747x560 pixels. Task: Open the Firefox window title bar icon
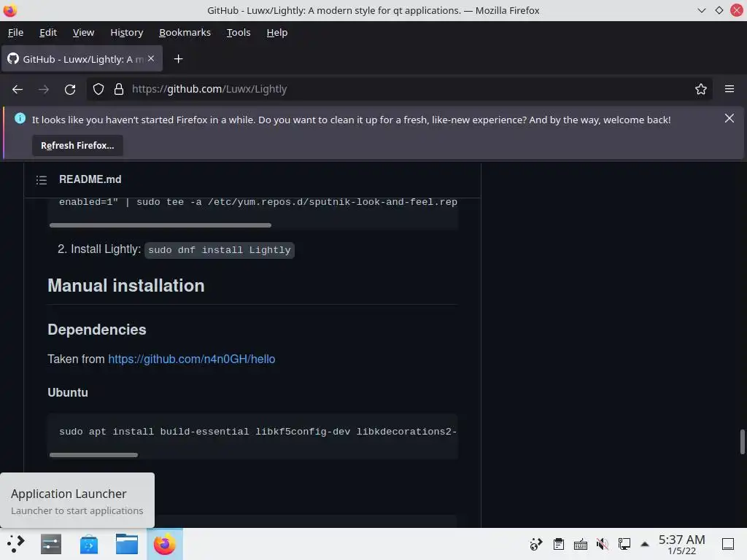(9, 10)
